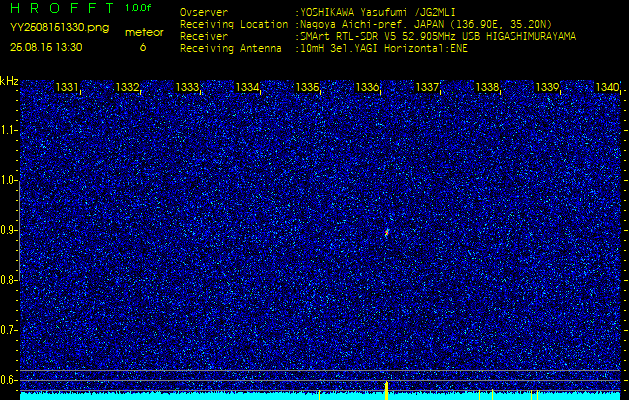The width and height of the screenshot is (629, 400).
Task: Click the "Receiving Antenna" label
Action: (x=231, y=49)
